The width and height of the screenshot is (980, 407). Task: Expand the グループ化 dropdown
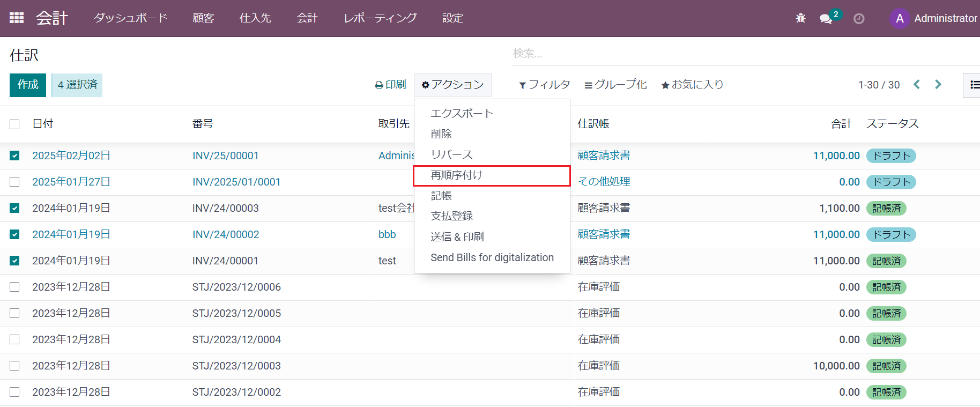(615, 85)
